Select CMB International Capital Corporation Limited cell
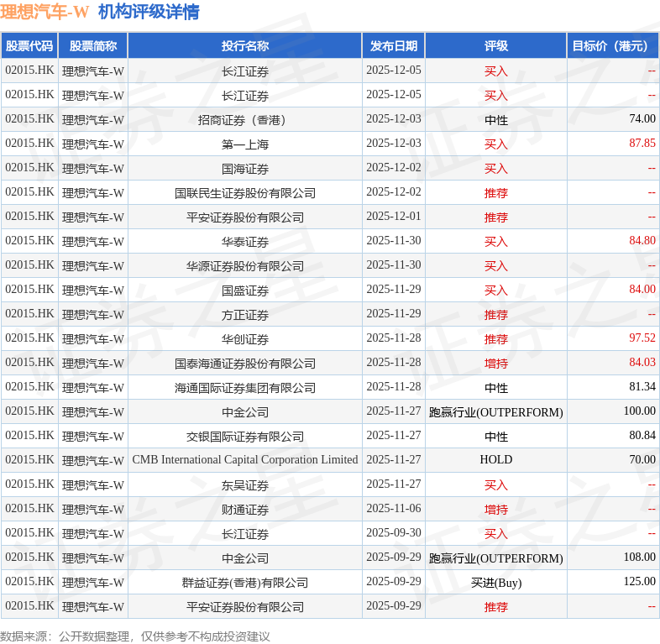 pos(245,459)
